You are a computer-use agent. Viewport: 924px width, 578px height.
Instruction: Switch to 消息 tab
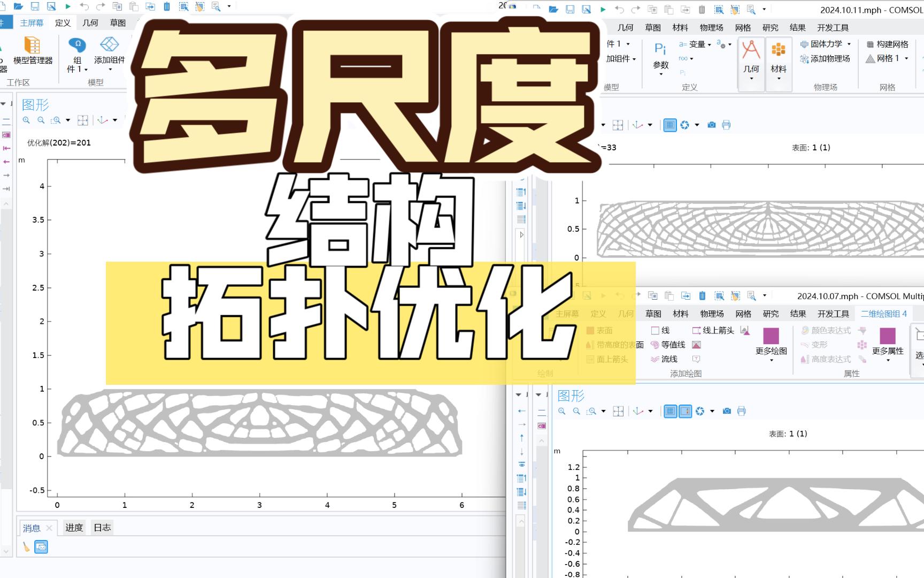point(32,528)
